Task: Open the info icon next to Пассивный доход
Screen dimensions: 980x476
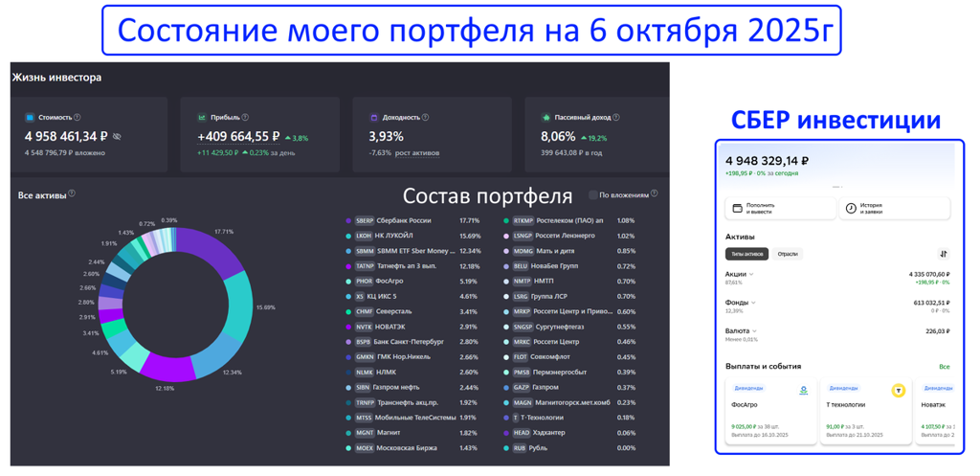Action: click(x=616, y=118)
